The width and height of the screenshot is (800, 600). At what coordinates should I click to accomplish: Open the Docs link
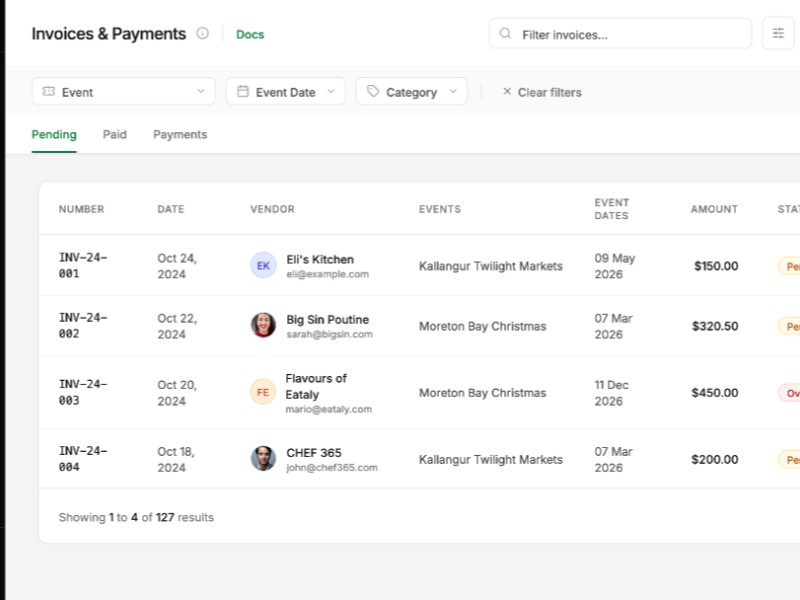250,33
